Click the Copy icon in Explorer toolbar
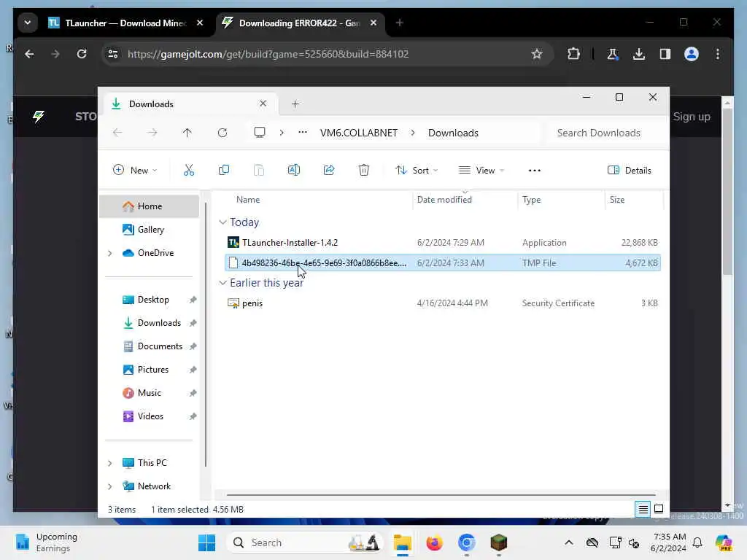Screen dimensions: 747x560 tap(223, 170)
